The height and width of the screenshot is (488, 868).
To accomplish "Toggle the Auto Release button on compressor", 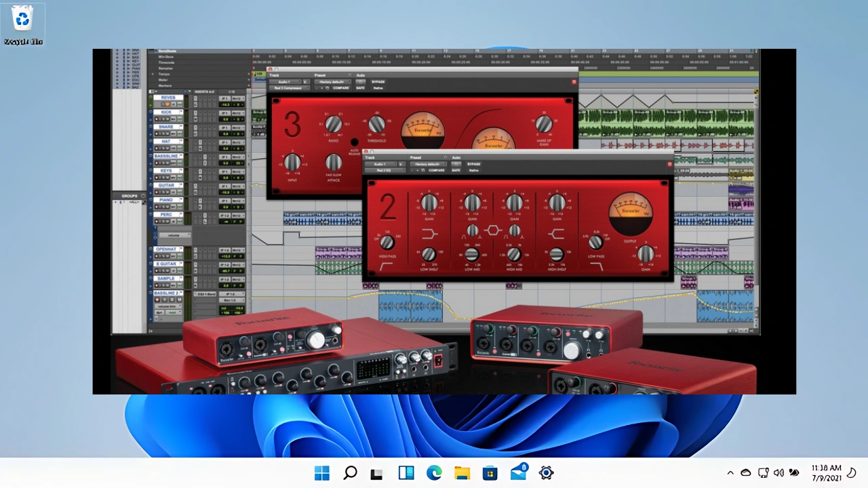I will point(354,142).
